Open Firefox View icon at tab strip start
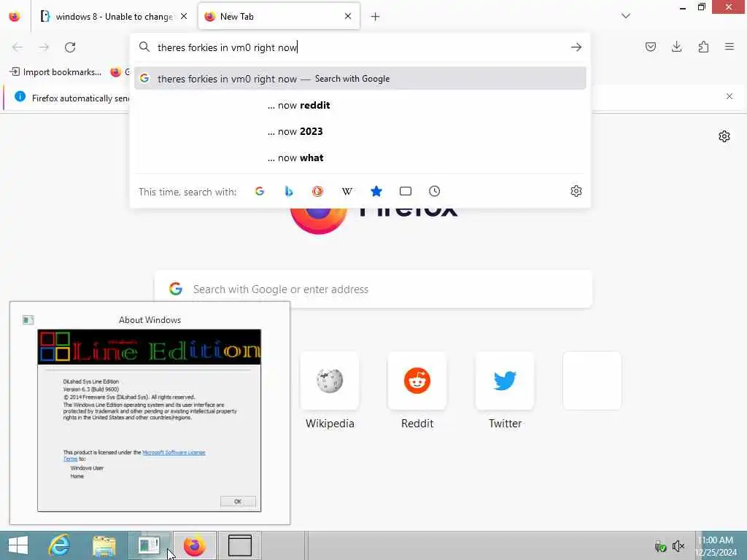Image resolution: width=747 pixels, height=560 pixels. (x=15, y=16)
